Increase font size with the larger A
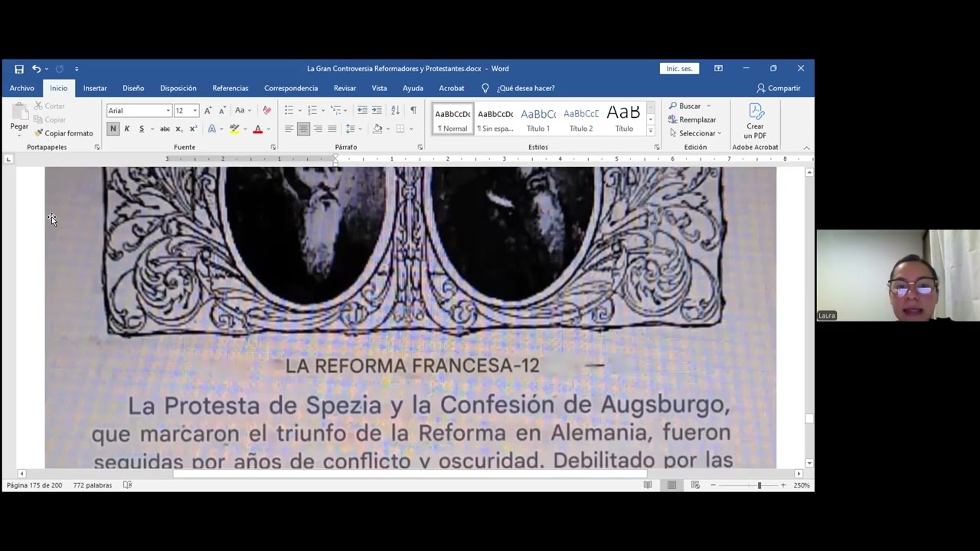The width and height of the screenshot is (980, 551). point(207,111)
